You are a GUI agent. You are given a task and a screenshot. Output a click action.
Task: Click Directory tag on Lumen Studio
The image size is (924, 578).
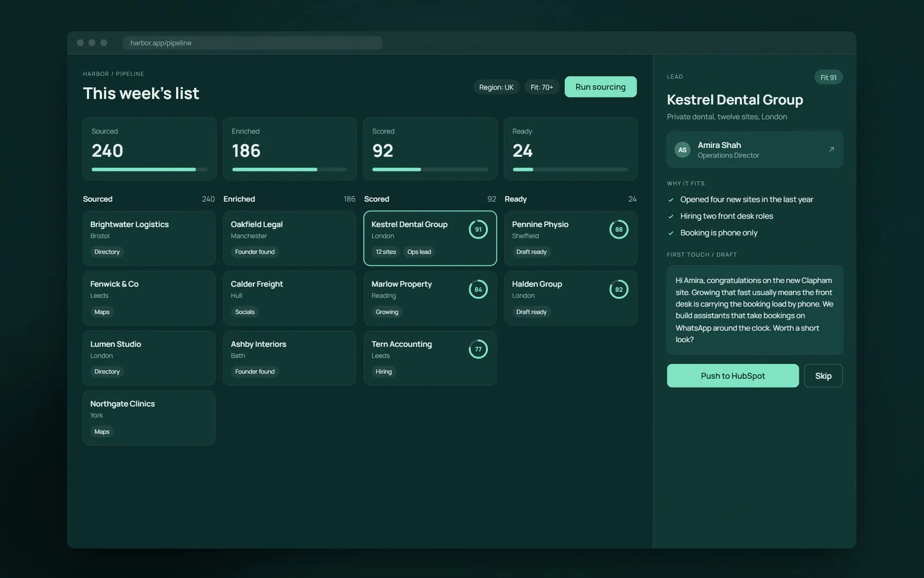pyautogui.click(x=107, y=372)
